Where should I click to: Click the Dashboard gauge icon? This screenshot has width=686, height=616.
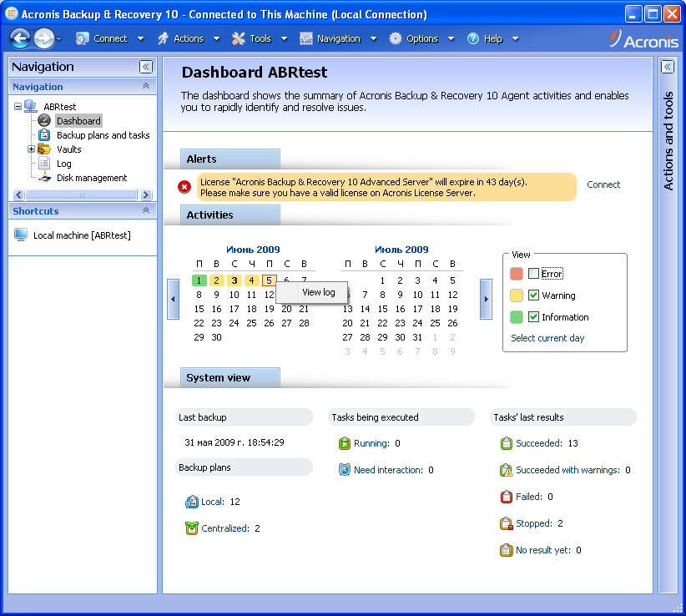[44, 120]
